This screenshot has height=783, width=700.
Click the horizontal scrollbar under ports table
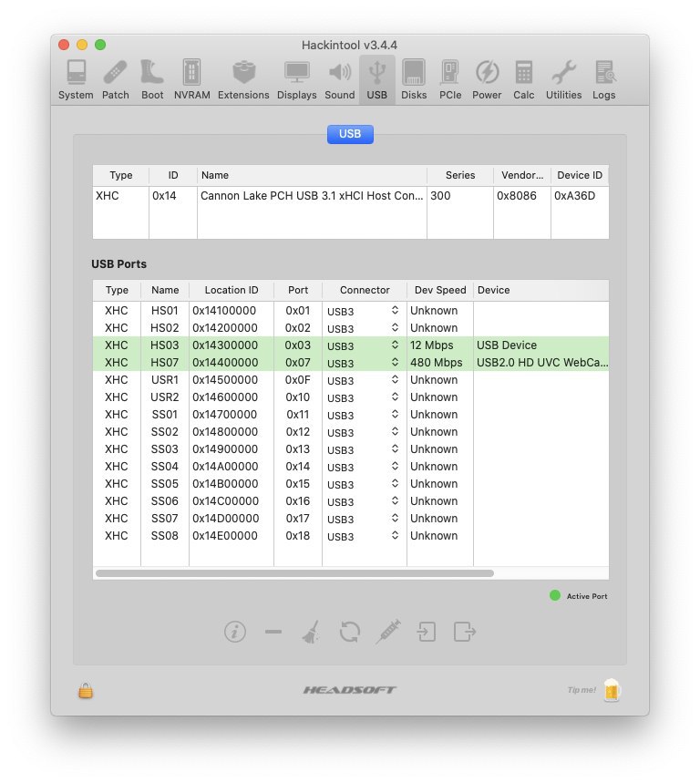tap(294, 573)
